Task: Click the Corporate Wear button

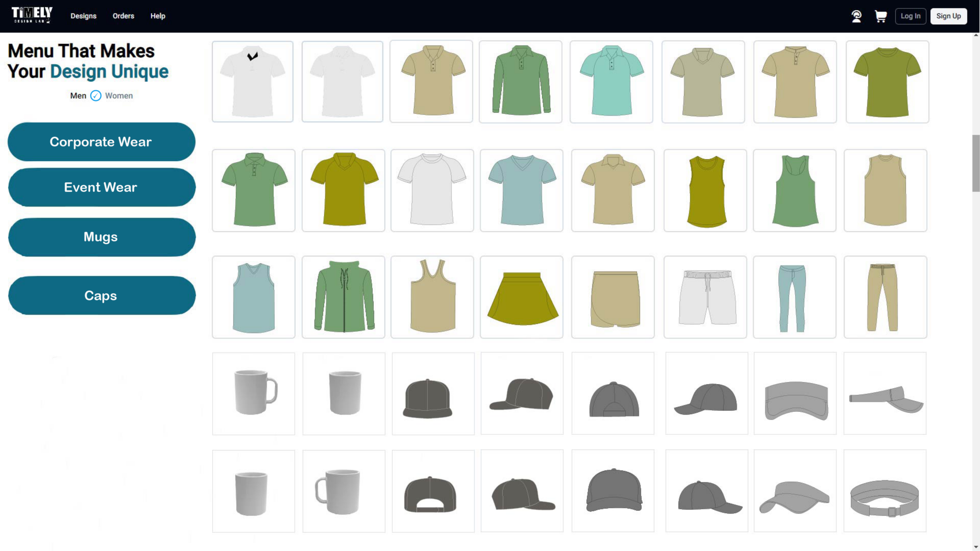Action: [x=101, y=142]
